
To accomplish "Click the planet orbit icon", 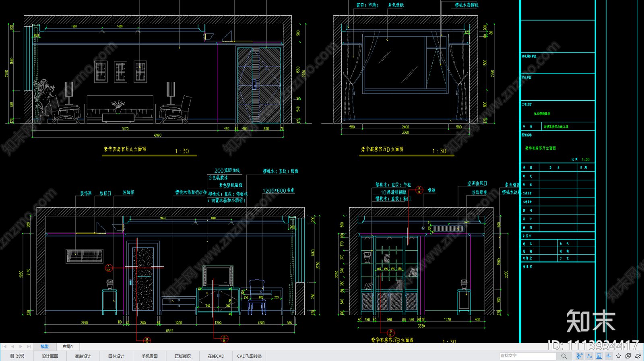I will [x=638, y=356].
